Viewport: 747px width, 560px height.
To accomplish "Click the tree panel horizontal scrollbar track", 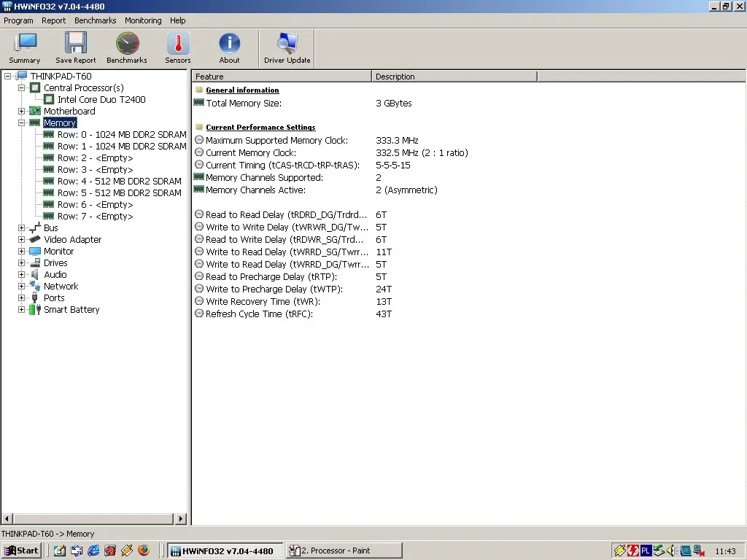I will (x=94, y=518).
